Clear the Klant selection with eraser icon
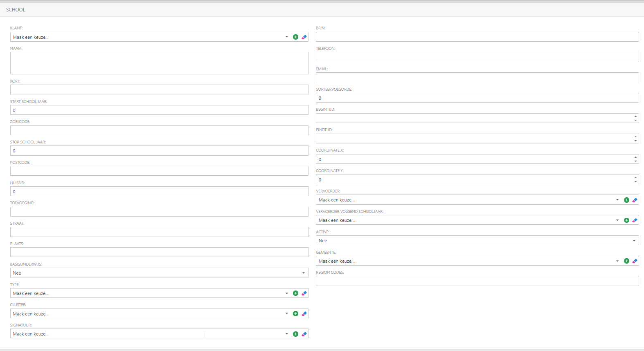 coord(304,37)
